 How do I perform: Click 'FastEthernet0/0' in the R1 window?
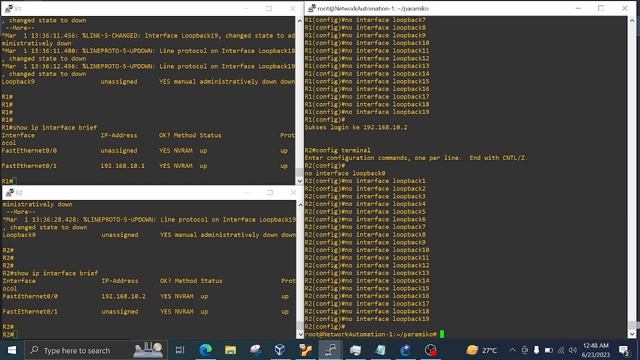click(29, 151)
